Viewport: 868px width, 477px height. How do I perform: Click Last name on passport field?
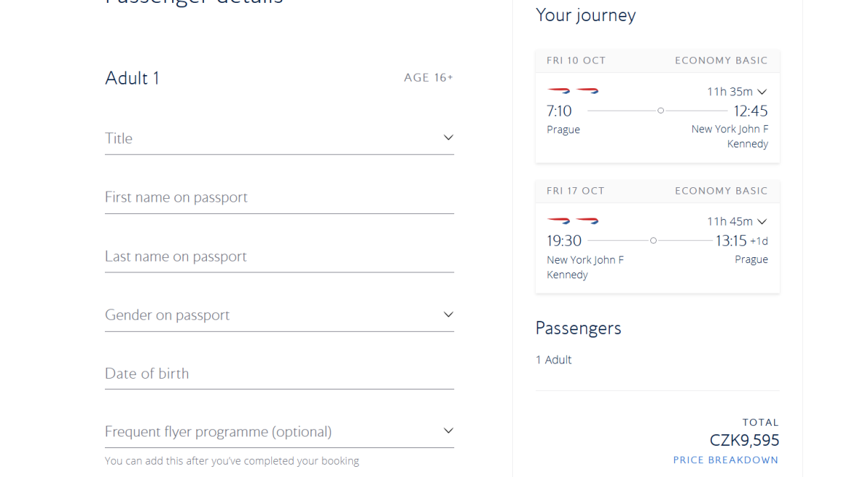pyautogui.click(x=278, y=257)
